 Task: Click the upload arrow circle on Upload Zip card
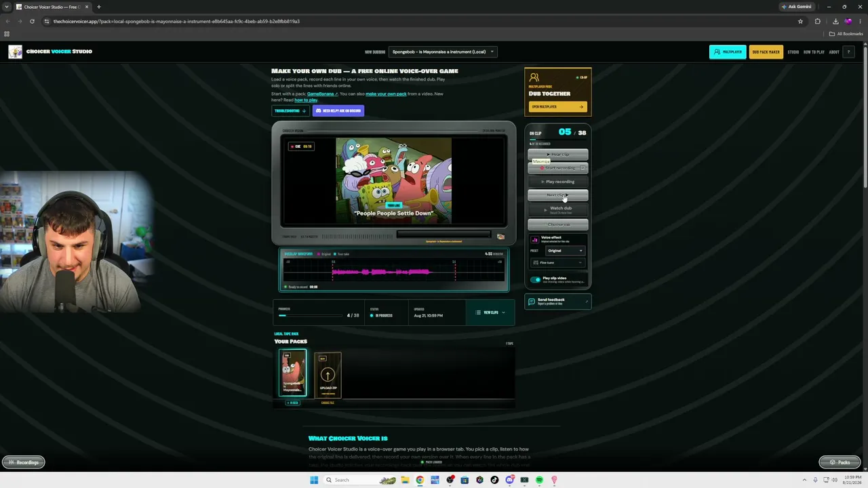point(328,375)
